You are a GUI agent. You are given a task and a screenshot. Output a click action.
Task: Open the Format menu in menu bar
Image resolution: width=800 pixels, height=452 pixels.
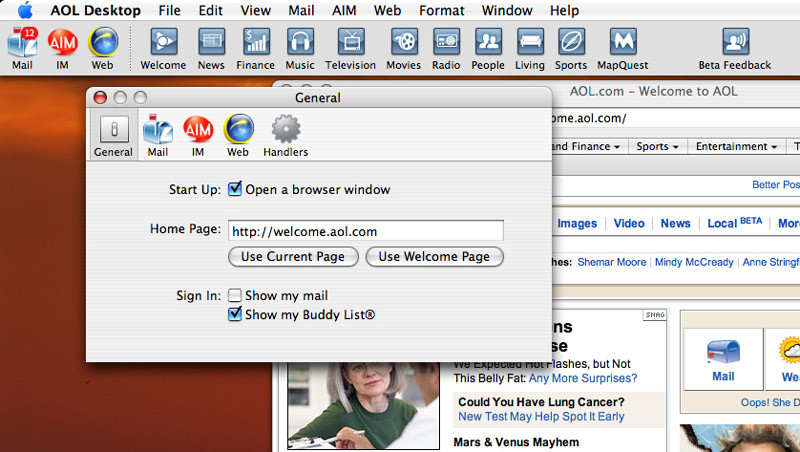441,10
